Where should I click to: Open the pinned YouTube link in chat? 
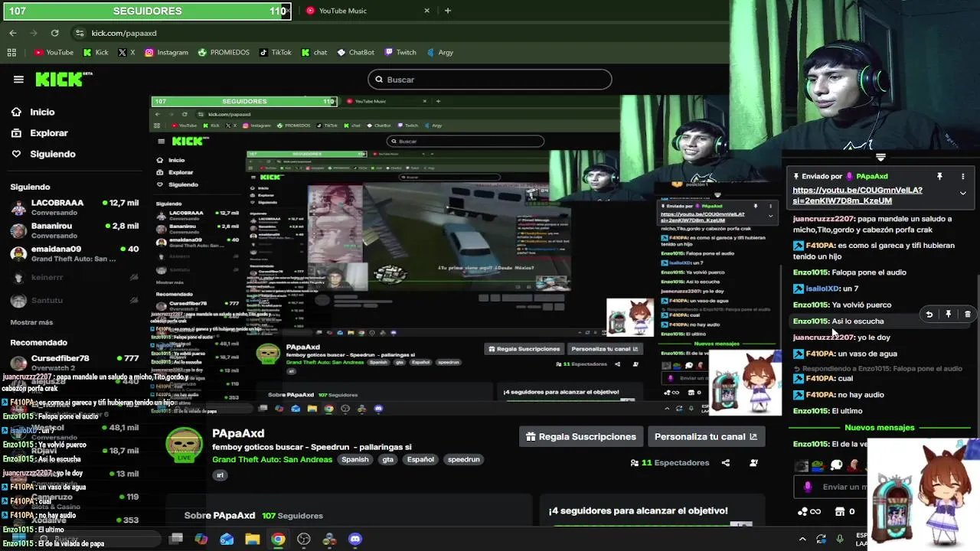(x=857, y=195)
